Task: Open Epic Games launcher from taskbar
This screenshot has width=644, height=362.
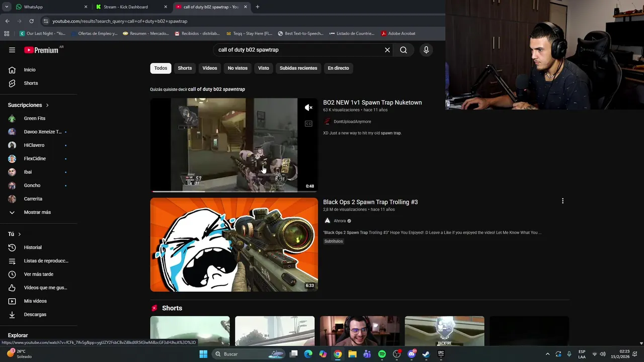Action: (x=441, y=354)
